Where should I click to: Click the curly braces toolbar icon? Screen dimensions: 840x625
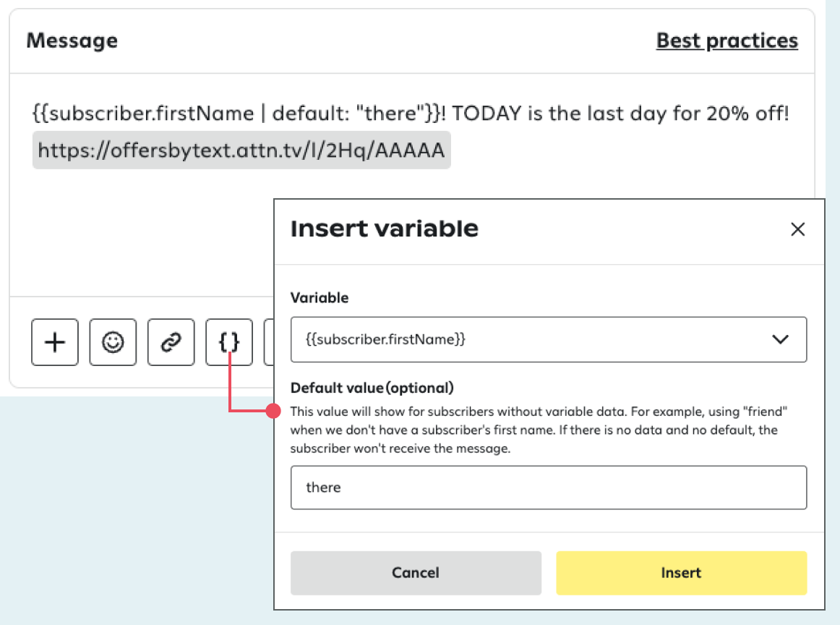(x=229, y=342)
